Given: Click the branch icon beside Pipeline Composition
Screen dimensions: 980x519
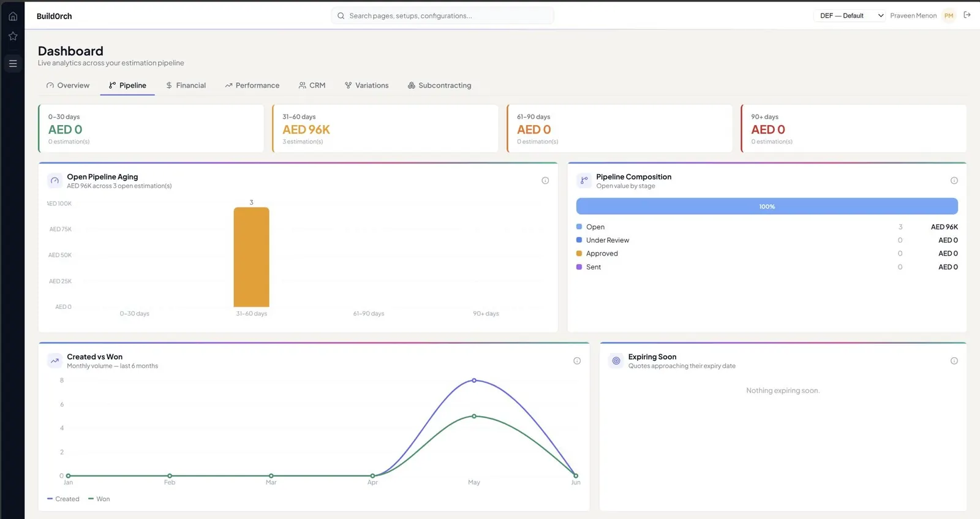Looking at the screenshot, I should coord(584,181).
